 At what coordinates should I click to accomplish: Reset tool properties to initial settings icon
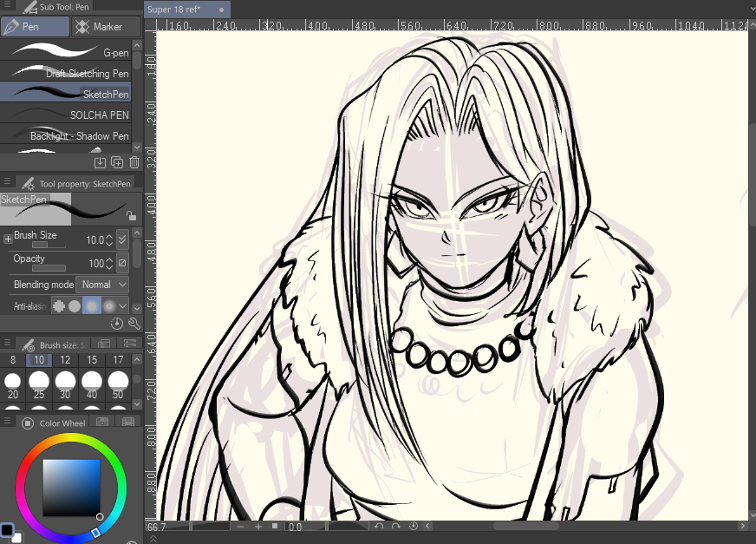click(117, 324)
